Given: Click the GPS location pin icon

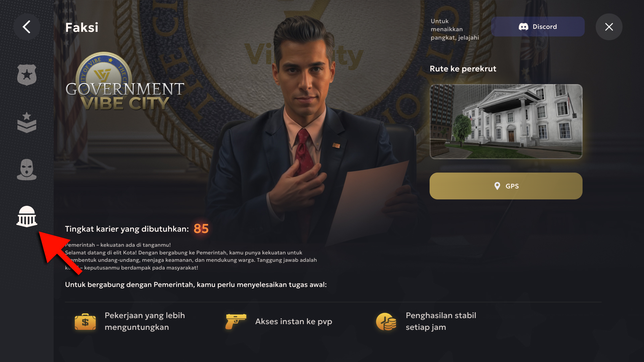Looking at the screenshot, I should tap(497, 186).
